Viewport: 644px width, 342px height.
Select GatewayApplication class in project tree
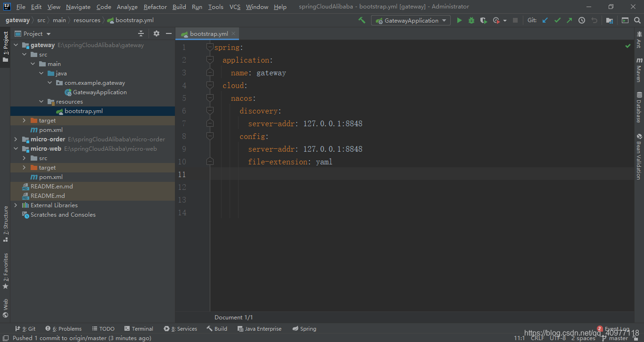pos(96,92)
